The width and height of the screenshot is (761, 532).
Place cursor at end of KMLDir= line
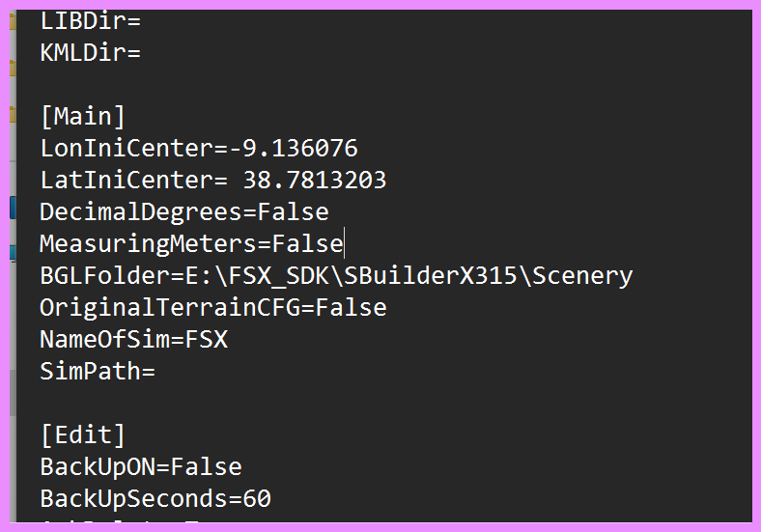pyautogui.click(x=142, y=53)
